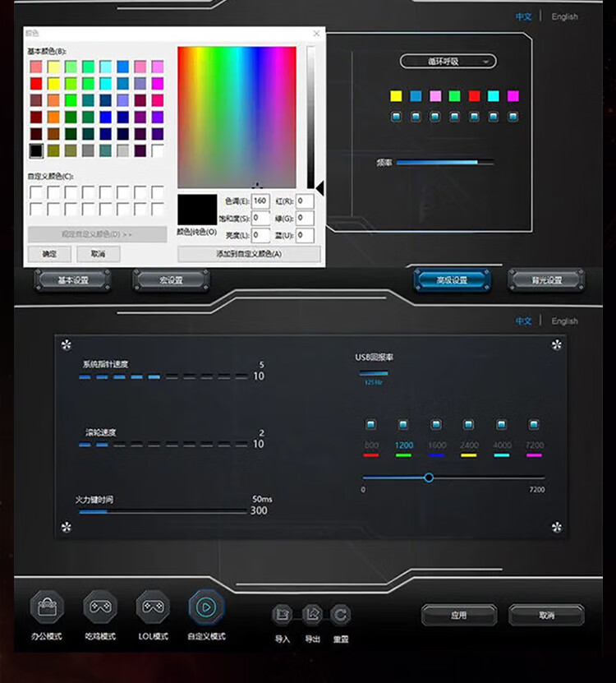The width and height of the screenshot is (616, 683).
Task: Click the top-left fan decoration icon
Action: [67, 345]
